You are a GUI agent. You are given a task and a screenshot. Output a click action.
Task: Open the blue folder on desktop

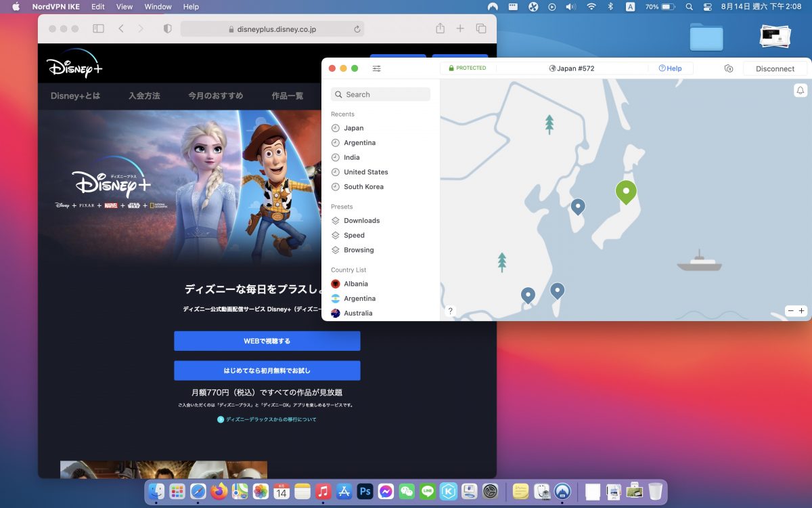706,37
